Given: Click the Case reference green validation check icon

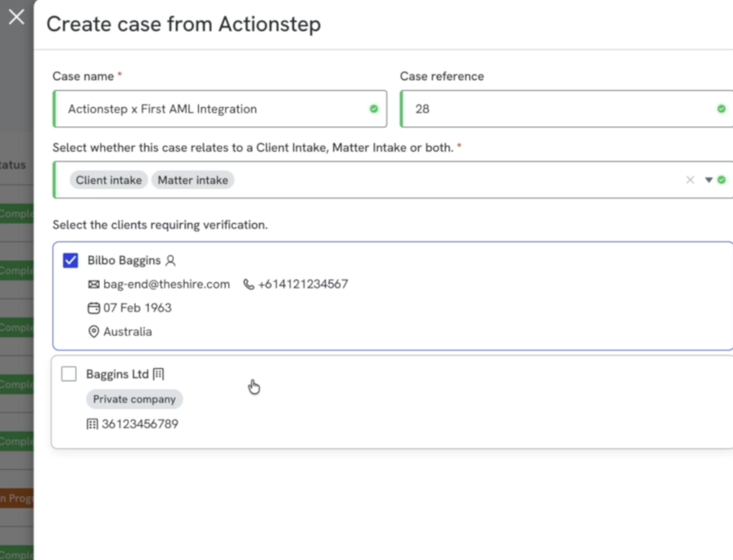Looking at the screenshot, I should click(721, 109).
